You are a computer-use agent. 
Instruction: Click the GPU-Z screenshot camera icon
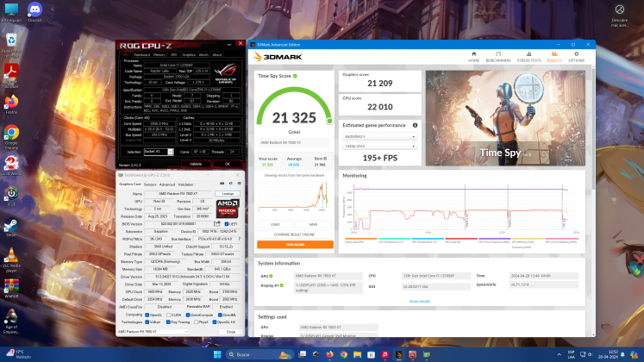222,184
